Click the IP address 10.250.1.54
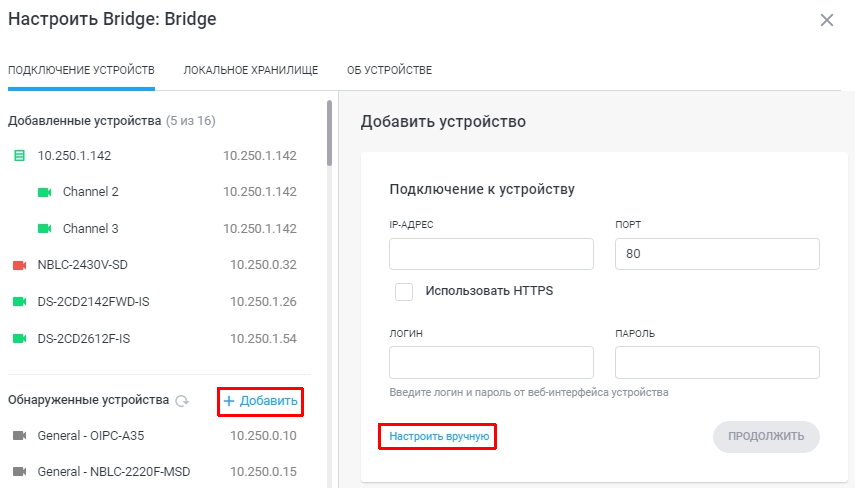855x488 pixels. coord(263,339)
